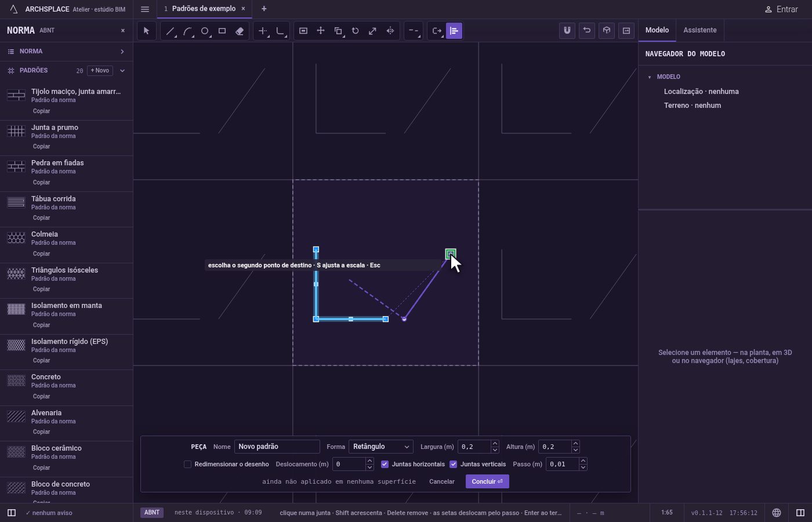
Task: Activate the Circle tool
Action: (x=205, y=31)
